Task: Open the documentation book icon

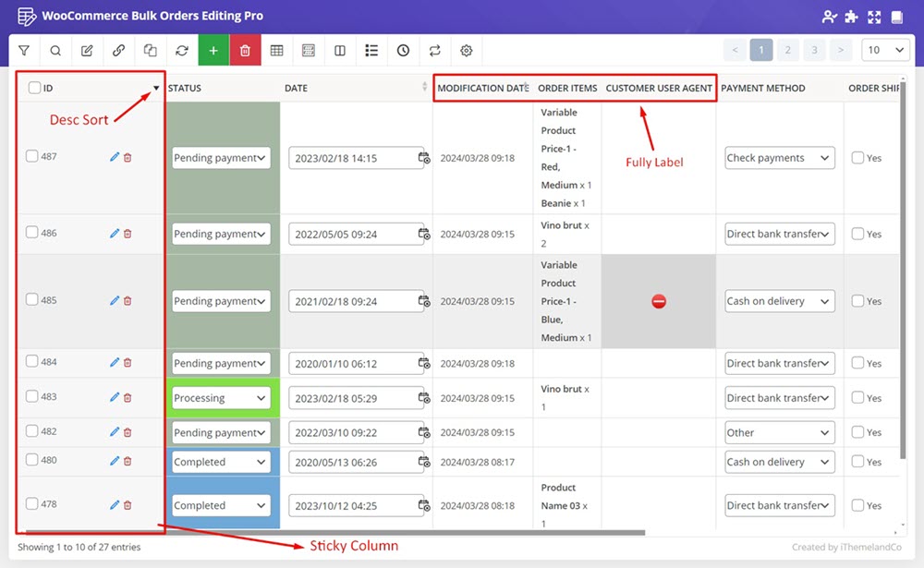Action: click(x=897, y=17)
